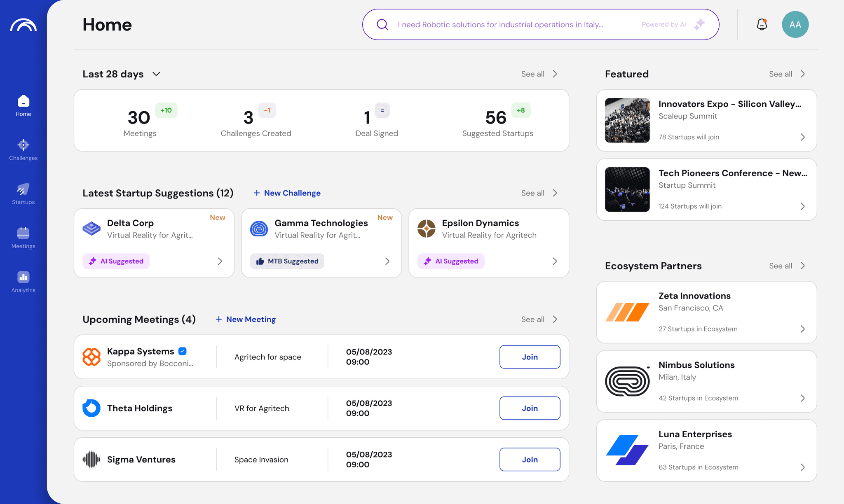The image size is (844, 504).
Task: Open Delta Corp suggestion chevron
Action: click(x=220, y=261)
